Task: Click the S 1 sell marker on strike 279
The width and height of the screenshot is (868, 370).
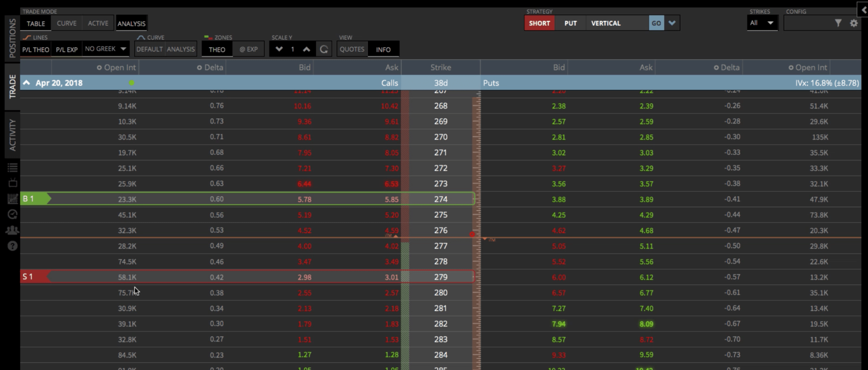Action: [35, 277]
